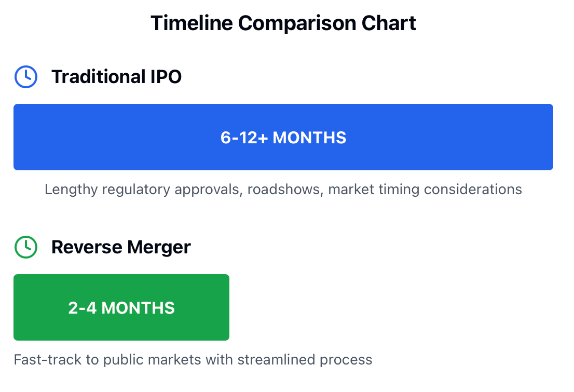The width and height of the screenshot is (574, 392).
Task: Click the word 'Comparison' in the title
Action: [297, 24]
